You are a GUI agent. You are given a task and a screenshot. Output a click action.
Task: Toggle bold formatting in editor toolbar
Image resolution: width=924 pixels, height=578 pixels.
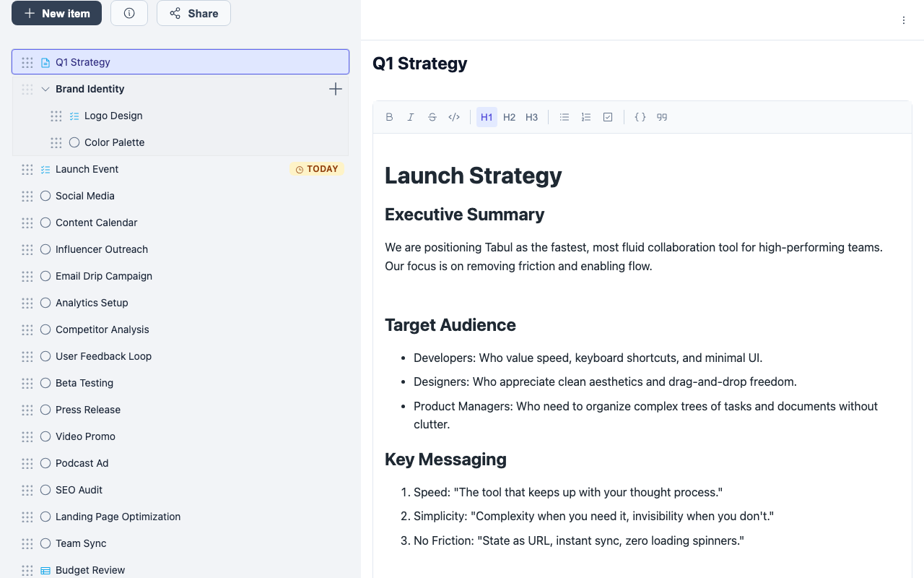390,117
